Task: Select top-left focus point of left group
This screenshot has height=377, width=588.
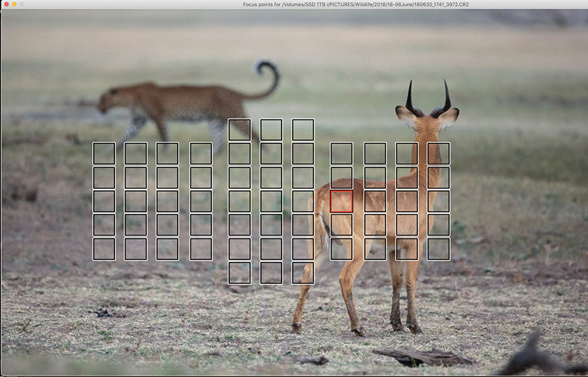Action: point(104,153)
